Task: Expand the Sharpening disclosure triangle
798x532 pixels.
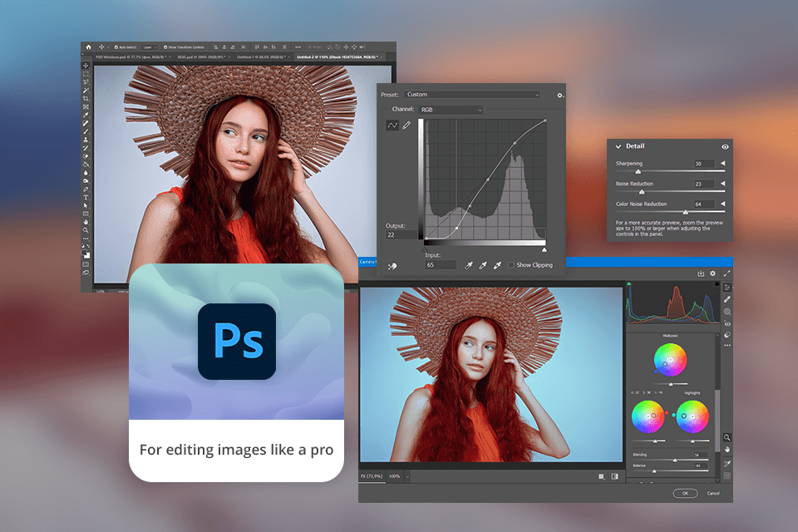Action: point(722,164)
